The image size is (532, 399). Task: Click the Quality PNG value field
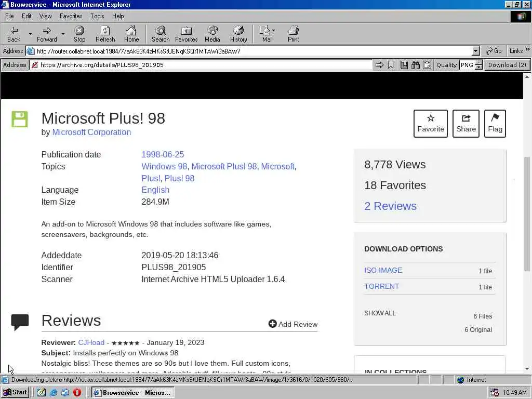467,65
